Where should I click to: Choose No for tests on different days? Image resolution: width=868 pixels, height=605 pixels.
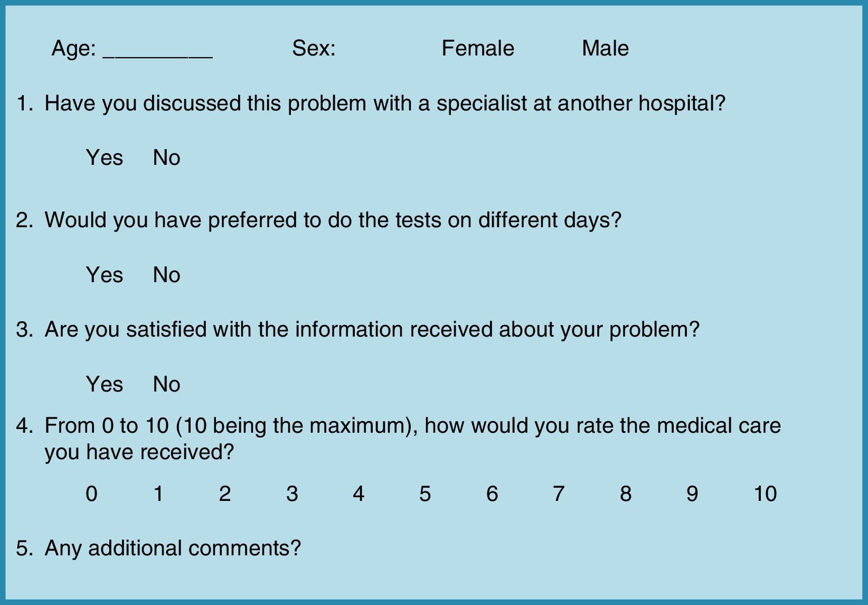(166, 275)
